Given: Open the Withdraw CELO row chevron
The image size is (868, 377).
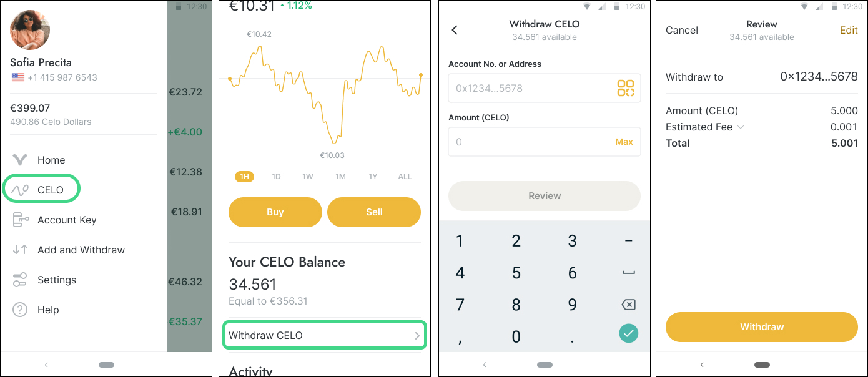Looking at the screenshot, I should coord(417,336).
